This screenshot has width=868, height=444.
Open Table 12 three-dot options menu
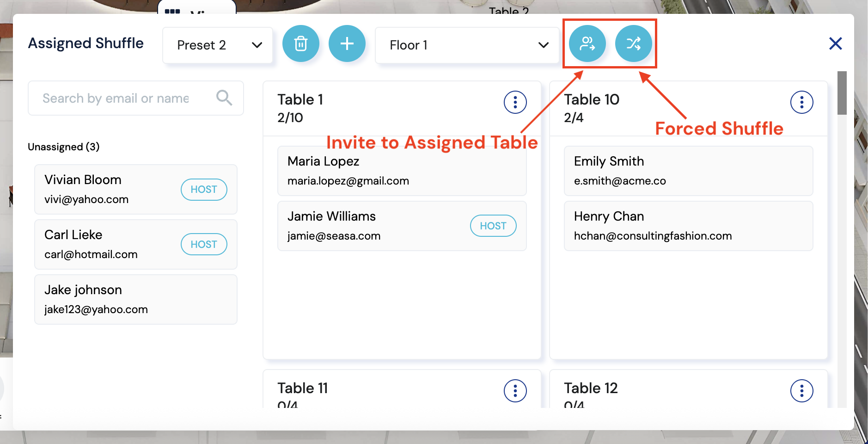pos(801,391)
